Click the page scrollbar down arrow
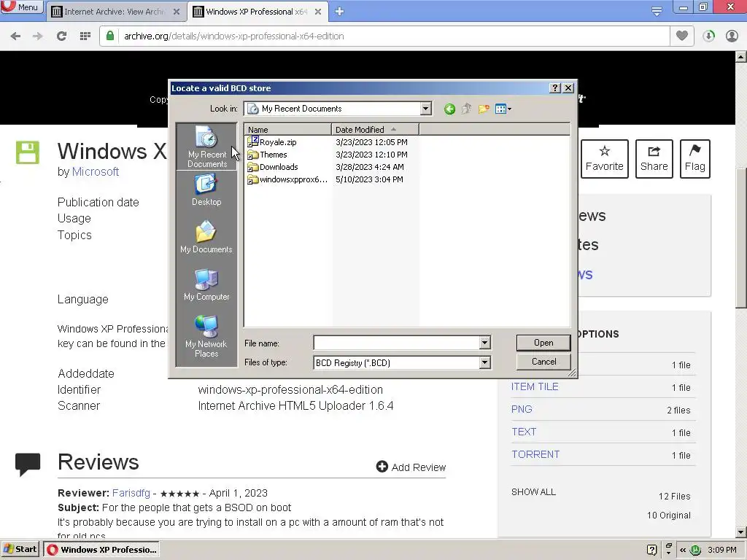Image resolution: width=747 pixels, height=560 pixels. coord(741,532)
